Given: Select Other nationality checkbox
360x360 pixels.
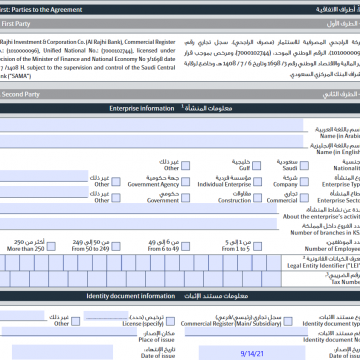Looking at the screenshot, I should pos(185,166).
